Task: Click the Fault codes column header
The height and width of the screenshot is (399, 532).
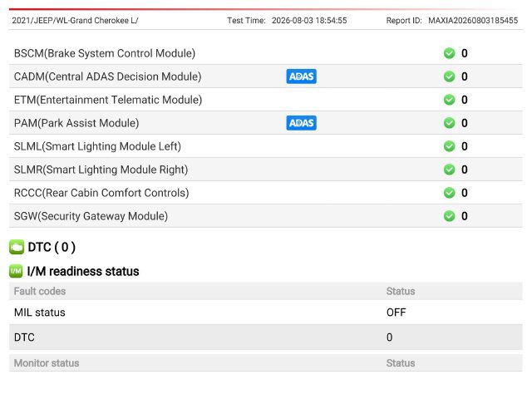Action: (40, 291)
